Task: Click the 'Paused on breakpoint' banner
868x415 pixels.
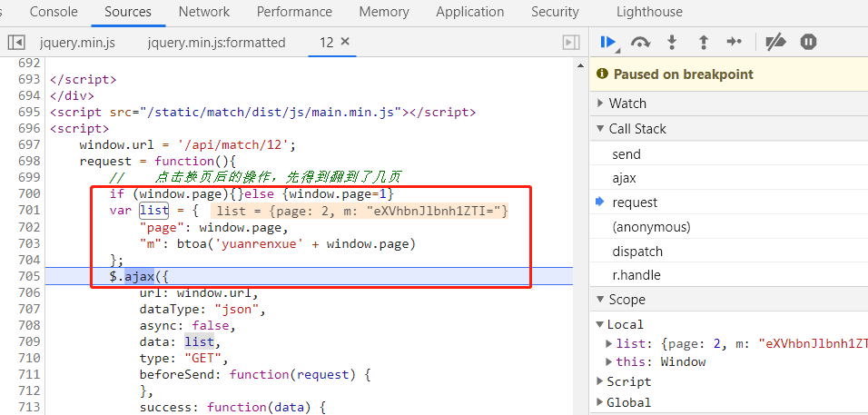Action: [x=729, y=74]
